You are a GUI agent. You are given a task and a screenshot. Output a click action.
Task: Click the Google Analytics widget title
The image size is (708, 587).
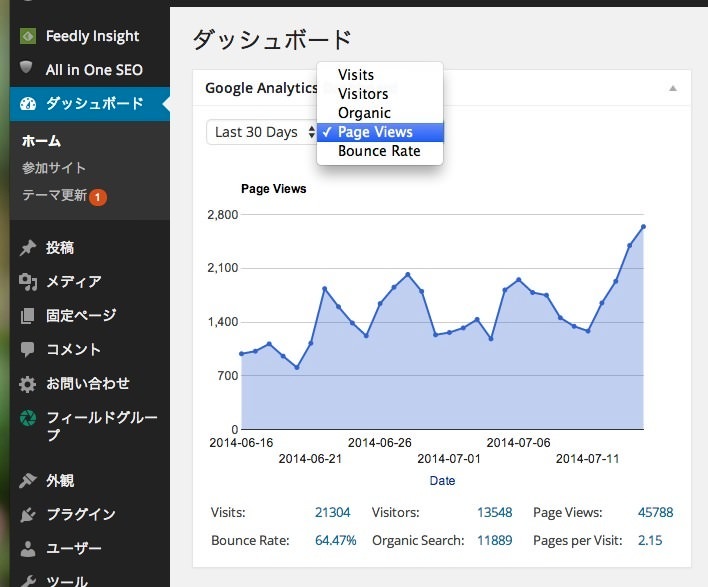point(261,88)
